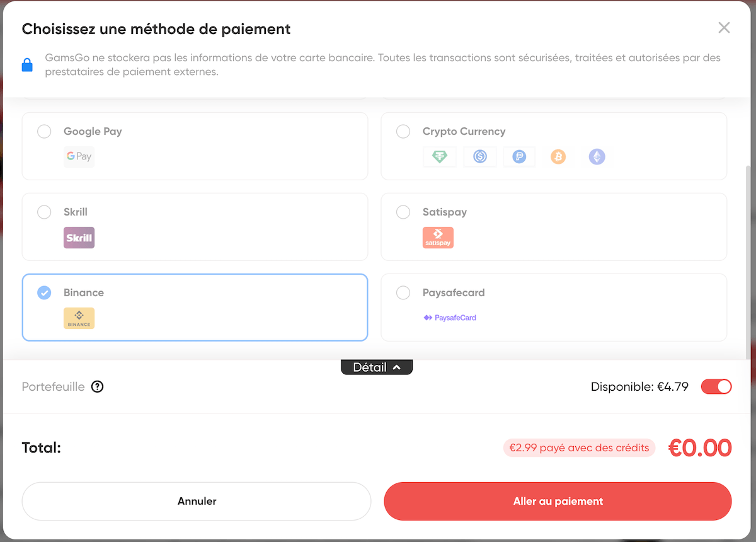Open the Portefeuille help question mark
This screenshot has width=756, height=542.
(x=97, y=386)
